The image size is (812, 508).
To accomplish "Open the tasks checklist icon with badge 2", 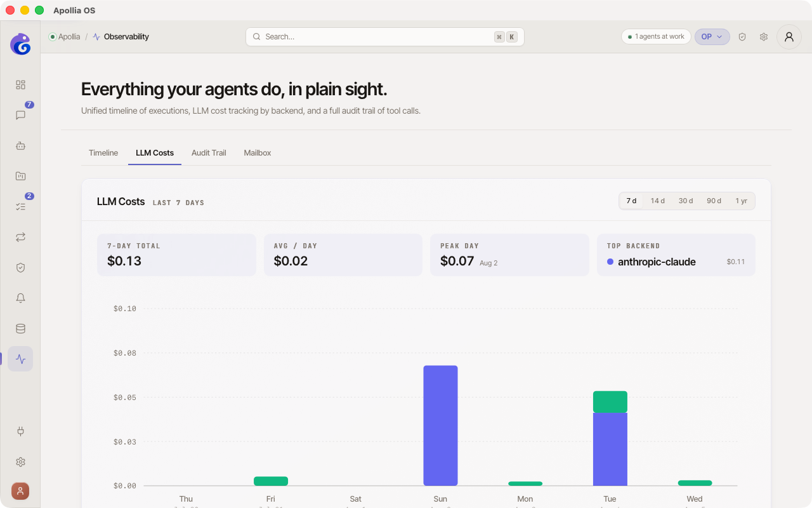I will click(20, 206).
